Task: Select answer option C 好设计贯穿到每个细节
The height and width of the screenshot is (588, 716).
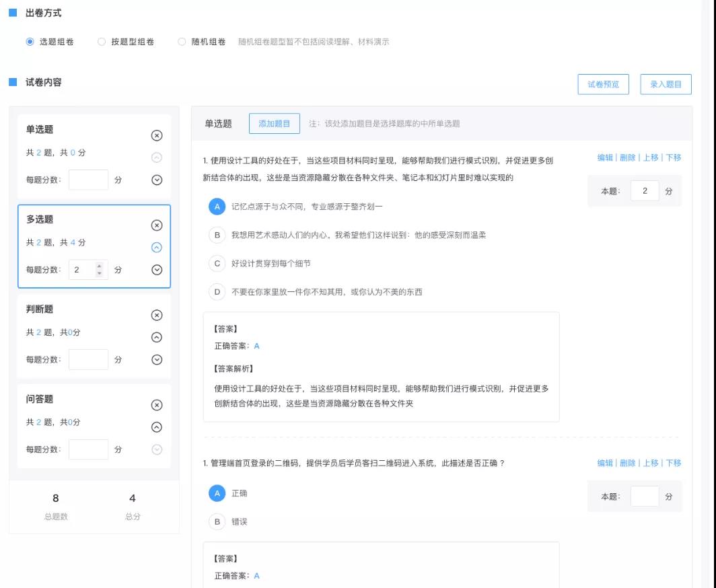Action: point(217,262)
